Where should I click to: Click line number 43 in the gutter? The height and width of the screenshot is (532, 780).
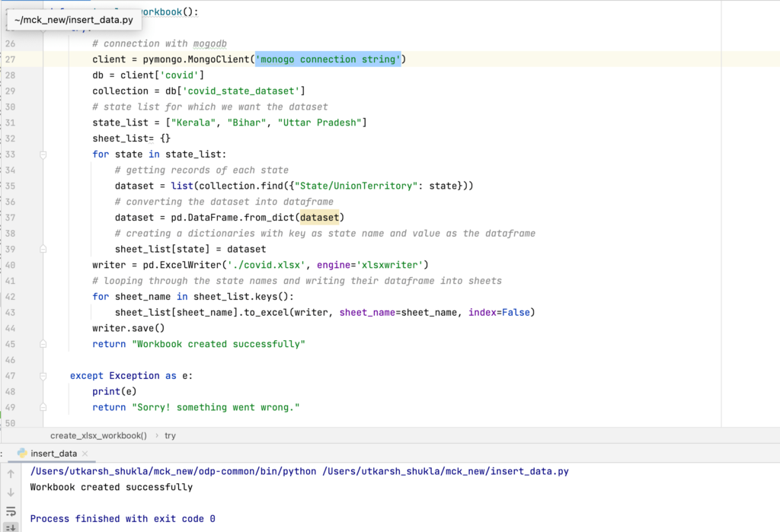[10, 313]
